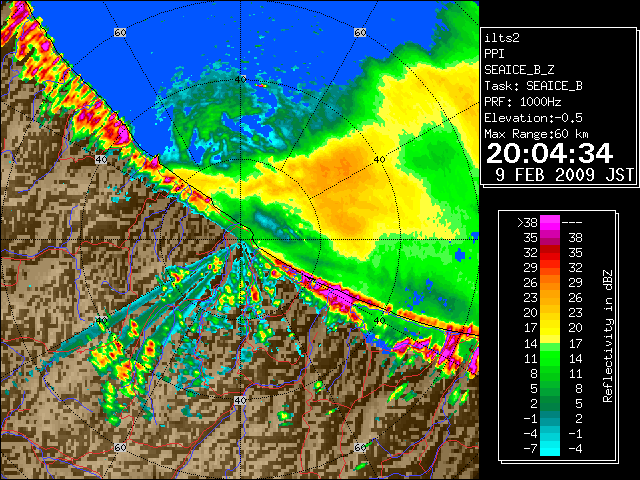Select the "SEAICE_B_Z" product name text
This screenshot has height=480, width=640.
(519, 70)
